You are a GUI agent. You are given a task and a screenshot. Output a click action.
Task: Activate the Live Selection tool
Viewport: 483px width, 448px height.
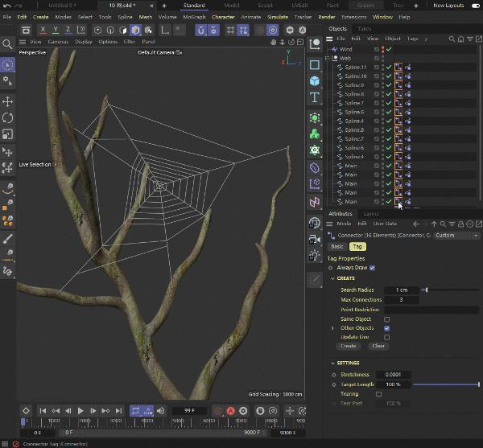tap(8, 65)
